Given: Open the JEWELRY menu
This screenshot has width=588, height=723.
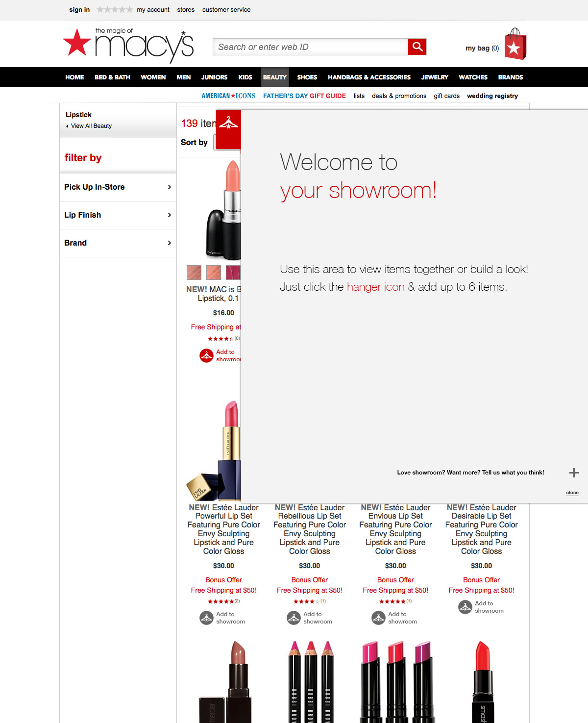Looking at the screenshot, I should 435,77.
